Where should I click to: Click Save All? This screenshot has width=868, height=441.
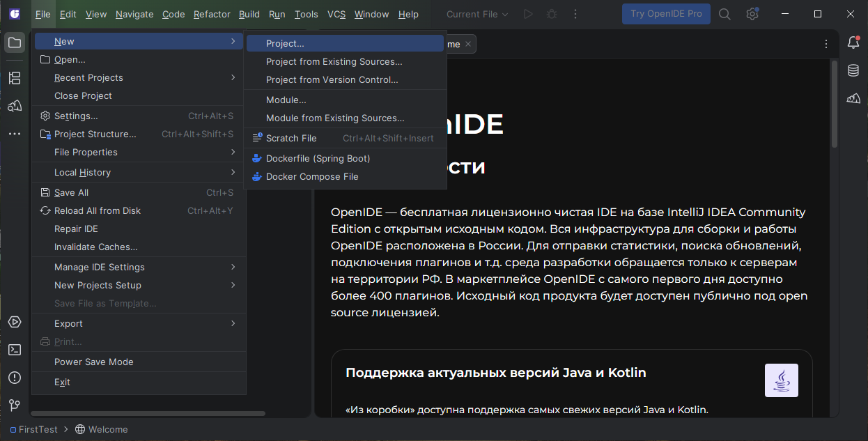point(139,192)
